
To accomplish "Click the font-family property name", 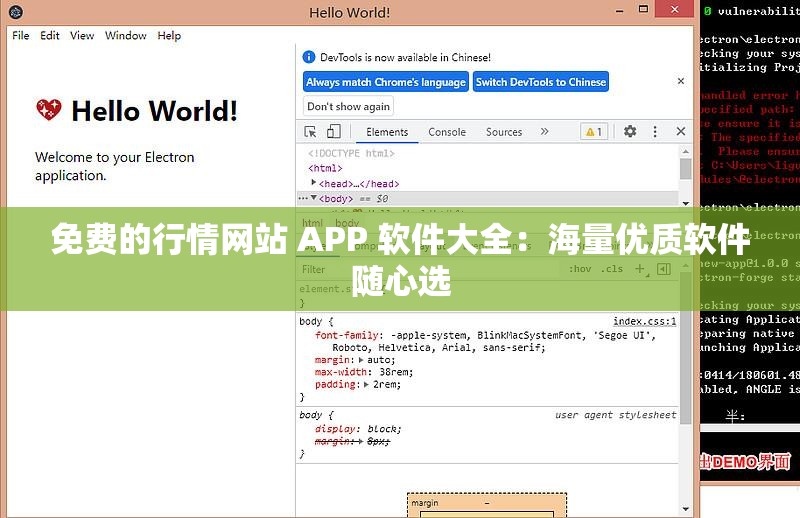I will (346, 335).
